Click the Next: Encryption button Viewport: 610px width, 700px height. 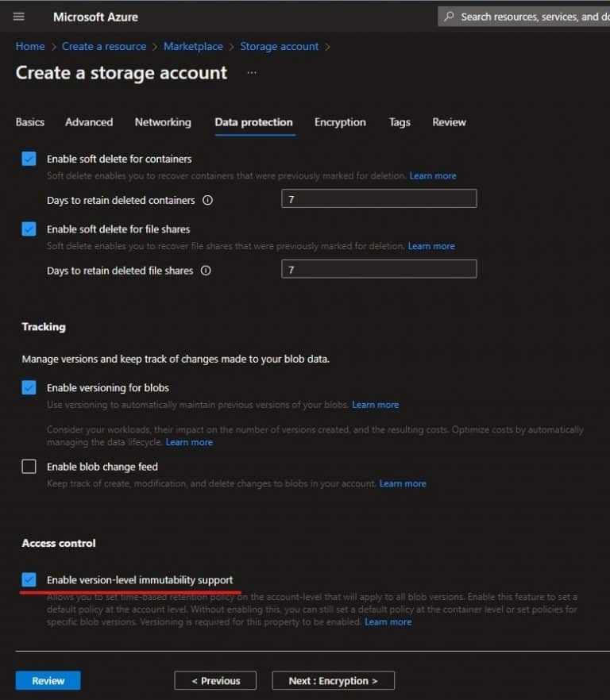coord(333,680)
